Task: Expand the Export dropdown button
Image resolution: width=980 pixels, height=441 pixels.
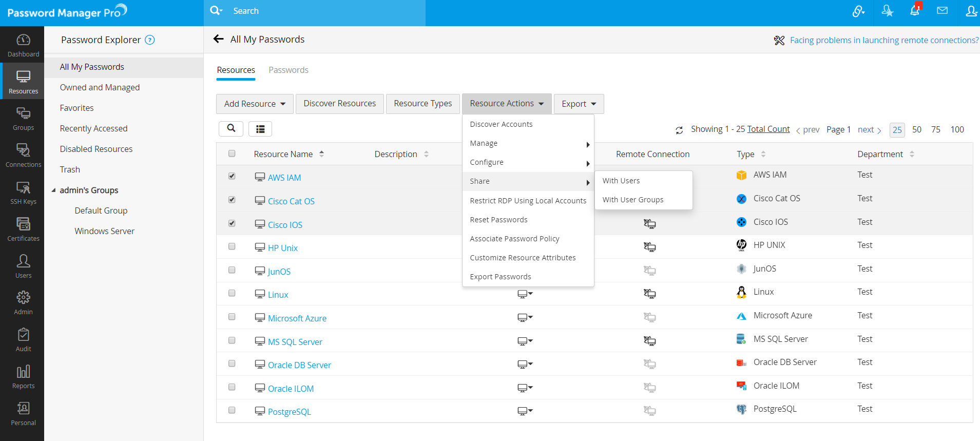Action: (579, 104)
